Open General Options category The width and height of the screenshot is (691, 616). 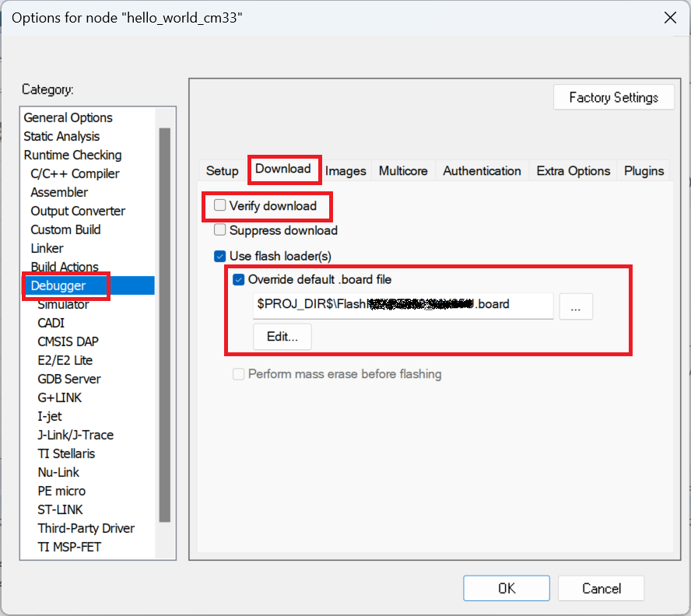(68, 117)
